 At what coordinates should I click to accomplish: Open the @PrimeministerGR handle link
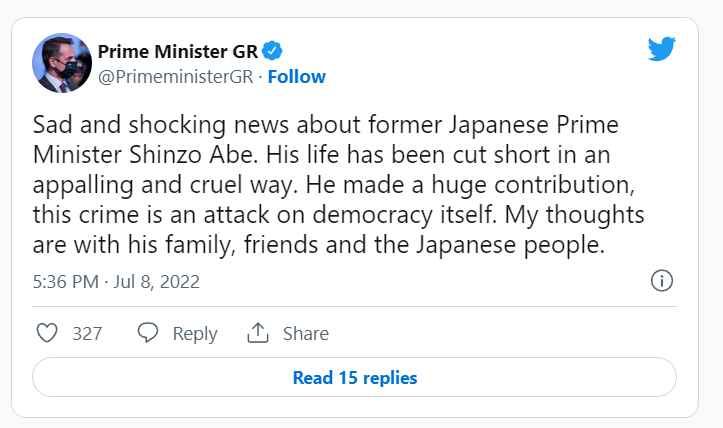point(175,77)
